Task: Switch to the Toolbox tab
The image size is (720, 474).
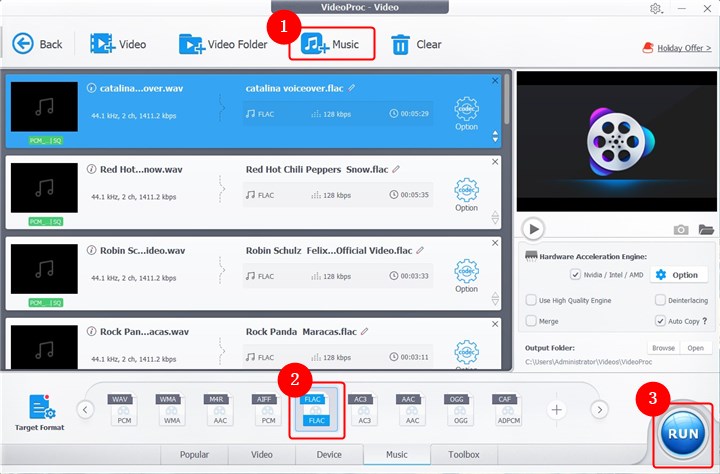Action: click(464, 454)
